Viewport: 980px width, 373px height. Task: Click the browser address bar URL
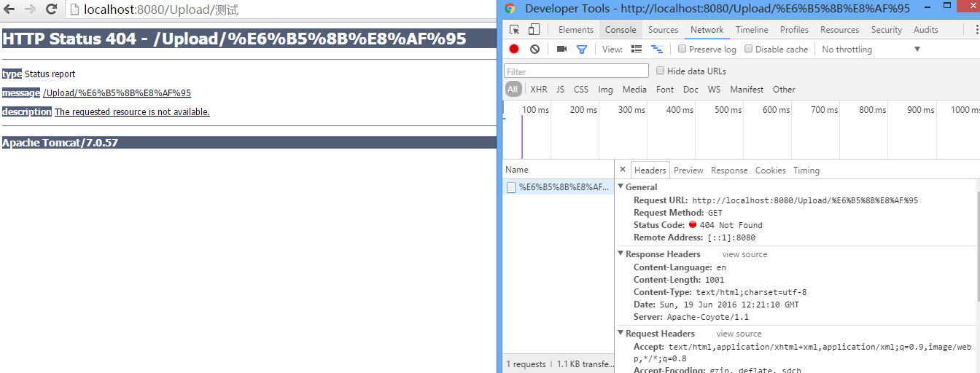[161, 10]
